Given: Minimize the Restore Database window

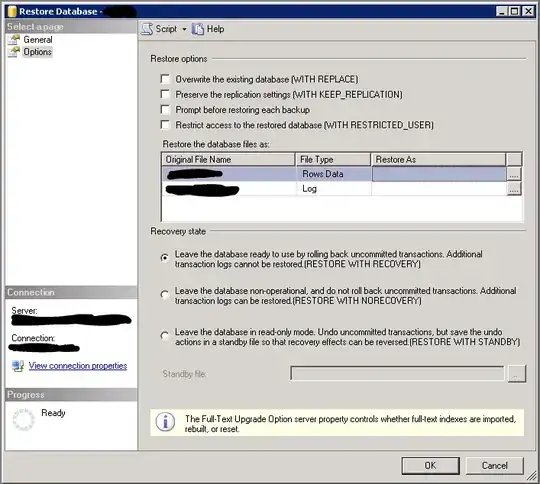Looking at the screenshot, I should click(x=502, y=11).
